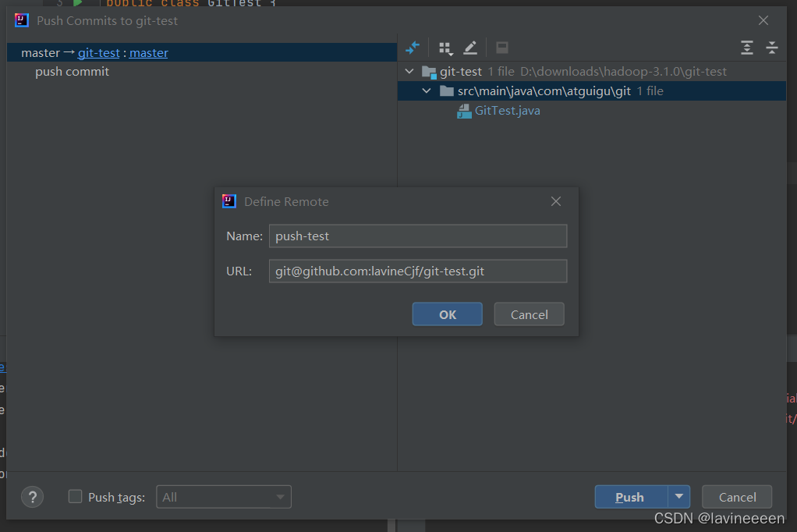This screenshot has height=532, width=797.
Task: Click the Show Diff arrows icon
Action: point(413,48)
